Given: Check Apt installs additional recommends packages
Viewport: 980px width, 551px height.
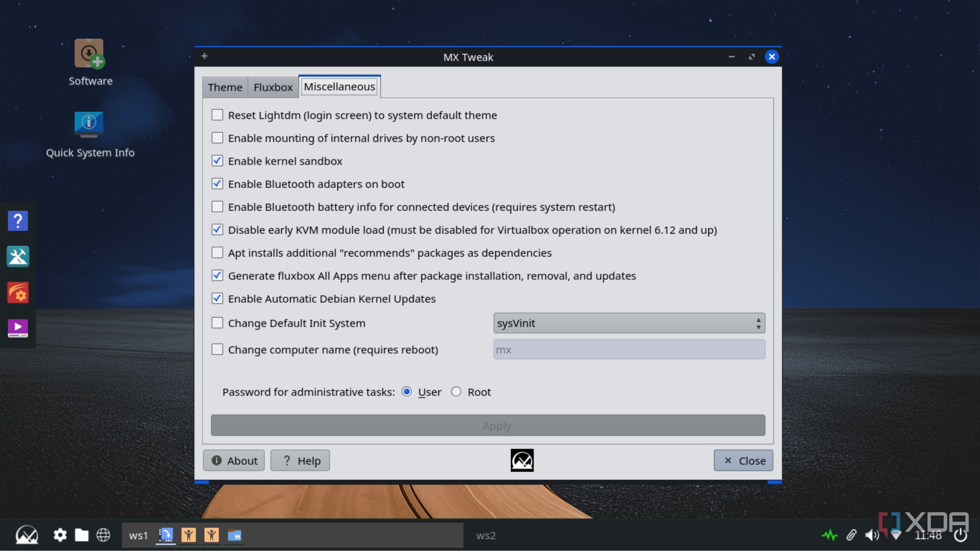Looking at the screenshot, I should (x=217, y=253).
